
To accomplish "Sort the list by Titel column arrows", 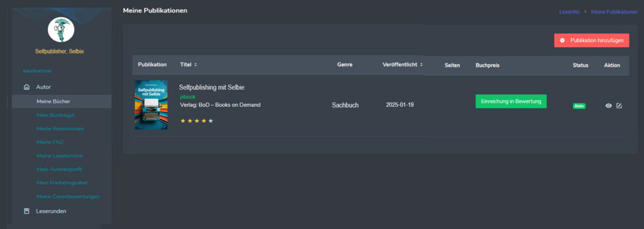I will tap(196, 65).
